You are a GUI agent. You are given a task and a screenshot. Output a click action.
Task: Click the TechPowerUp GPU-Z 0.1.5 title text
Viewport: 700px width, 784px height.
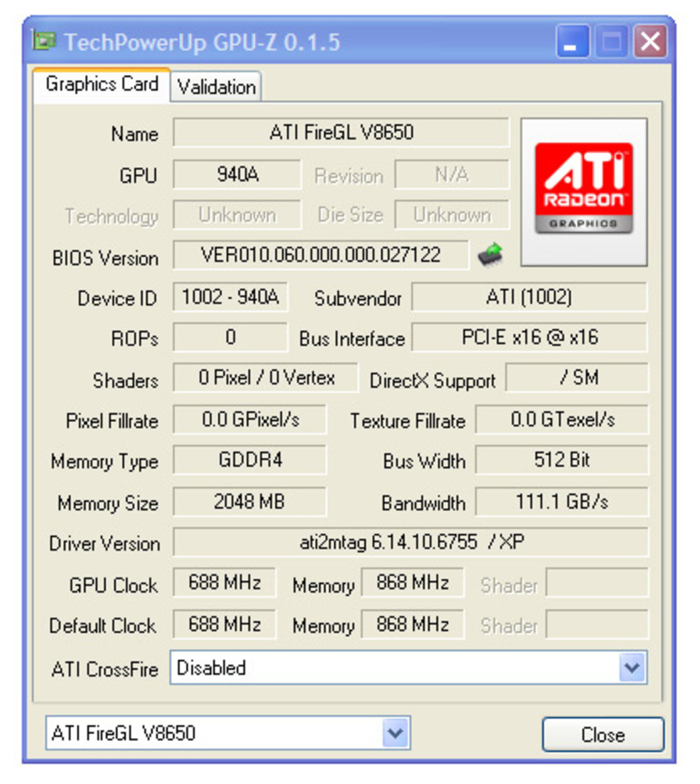[202, 42]
